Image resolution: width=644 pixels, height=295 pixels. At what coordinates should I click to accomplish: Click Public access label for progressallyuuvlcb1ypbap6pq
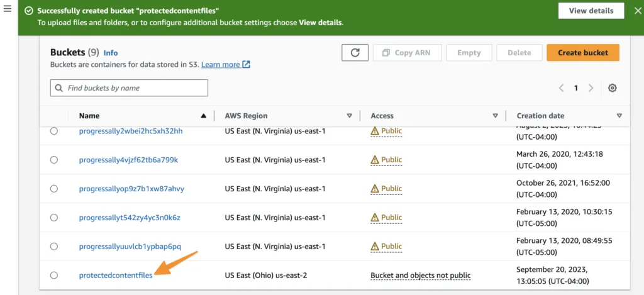pyautogui.click(x=387, y=246)
